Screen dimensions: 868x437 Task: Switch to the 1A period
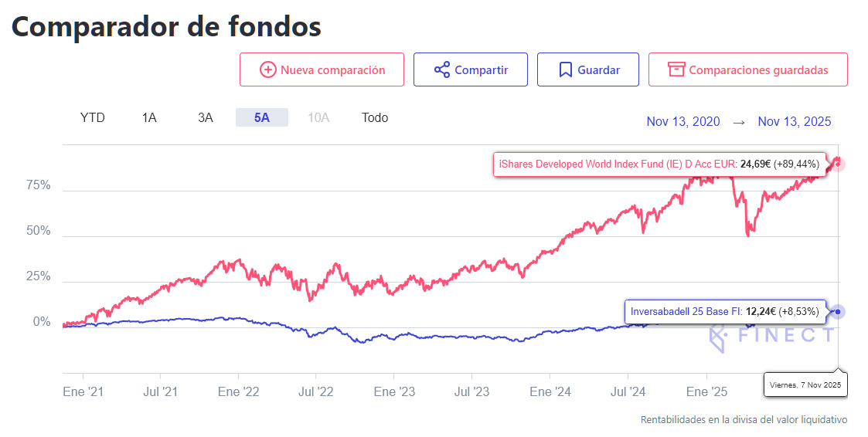149,117
